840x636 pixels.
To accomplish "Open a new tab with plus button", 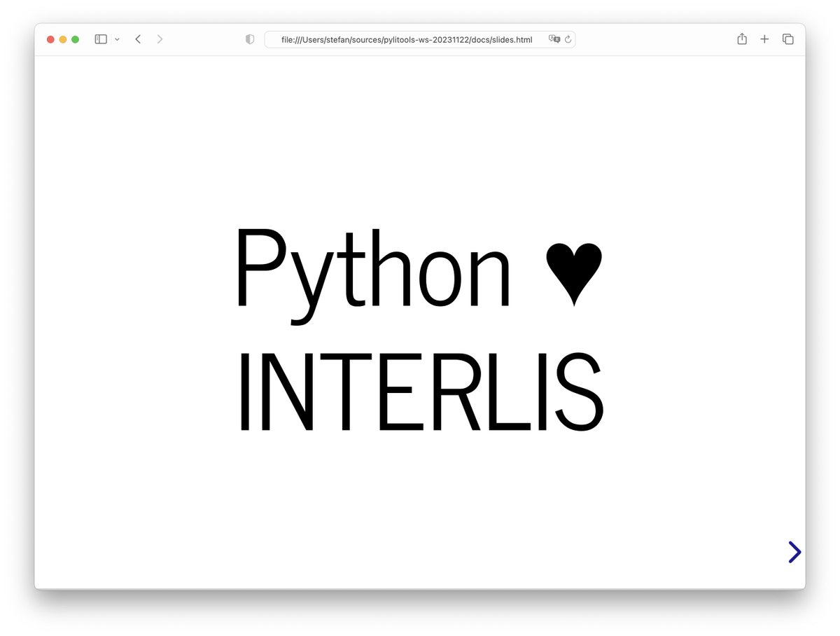I will coord(764,39).
